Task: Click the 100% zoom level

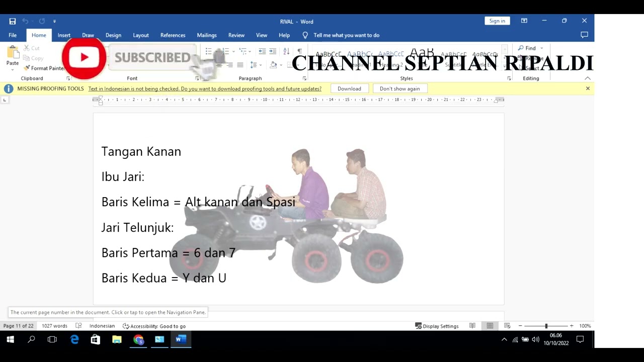Action: click(x=585, y=326)
